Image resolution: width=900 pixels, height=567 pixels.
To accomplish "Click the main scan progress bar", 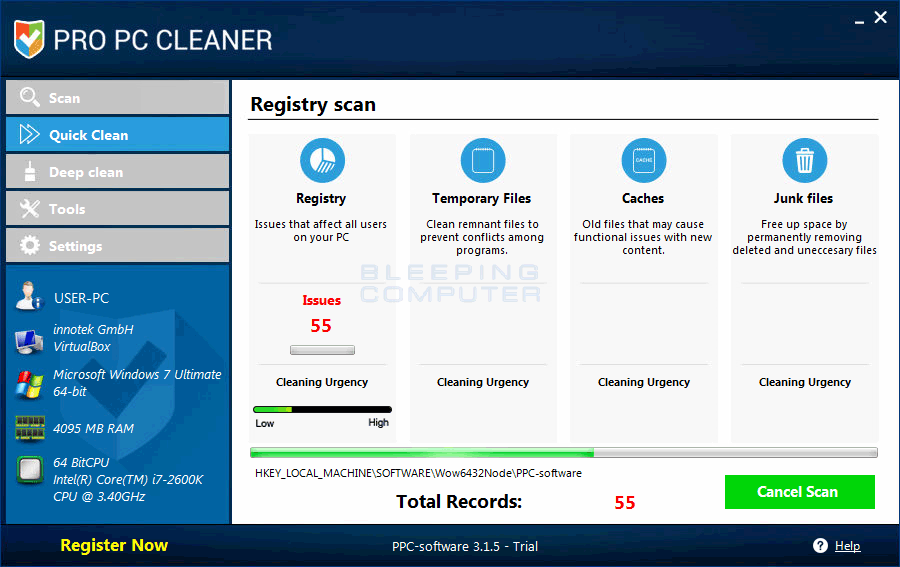I will [x=564, y=453].
